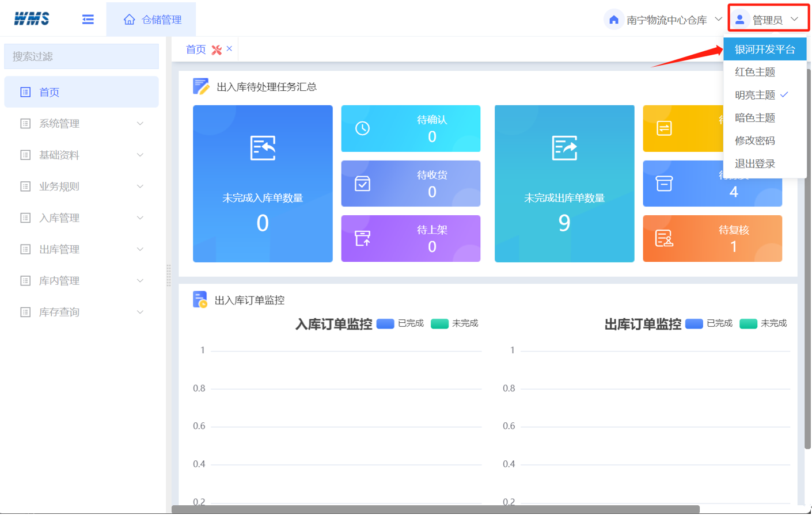Screen dimensions: 812x515
Task: Expand the 入库管理 sidebar menu
Action: pos(81,218)
